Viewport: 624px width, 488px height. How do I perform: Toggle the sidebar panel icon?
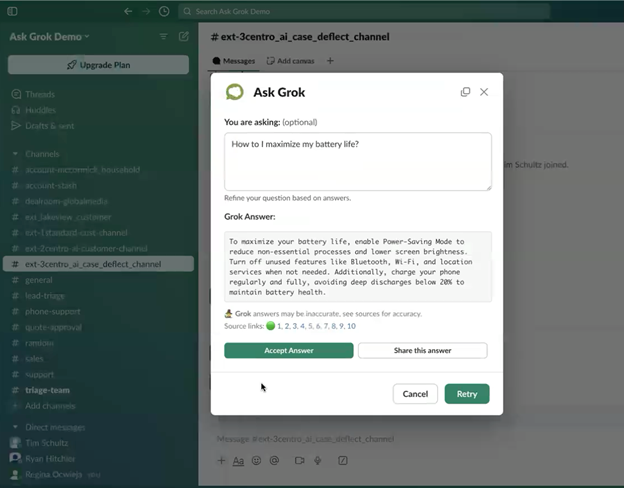click(x=12, y=11)
